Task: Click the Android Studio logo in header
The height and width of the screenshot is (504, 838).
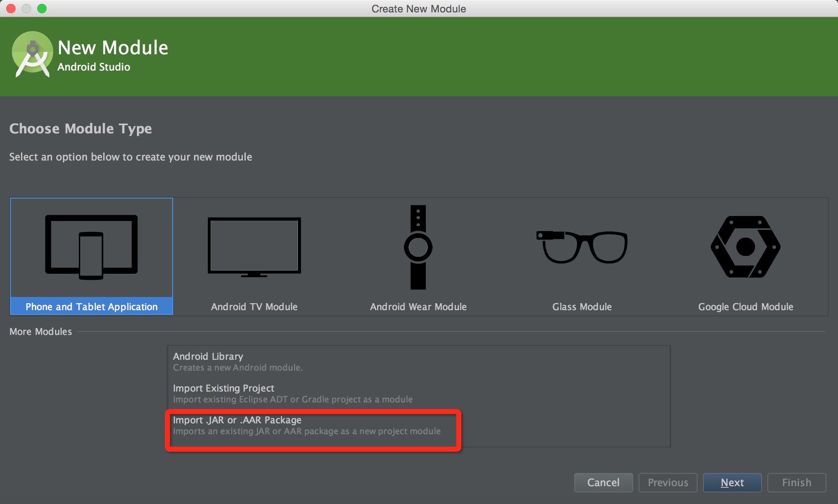Action: coord(33,54)
